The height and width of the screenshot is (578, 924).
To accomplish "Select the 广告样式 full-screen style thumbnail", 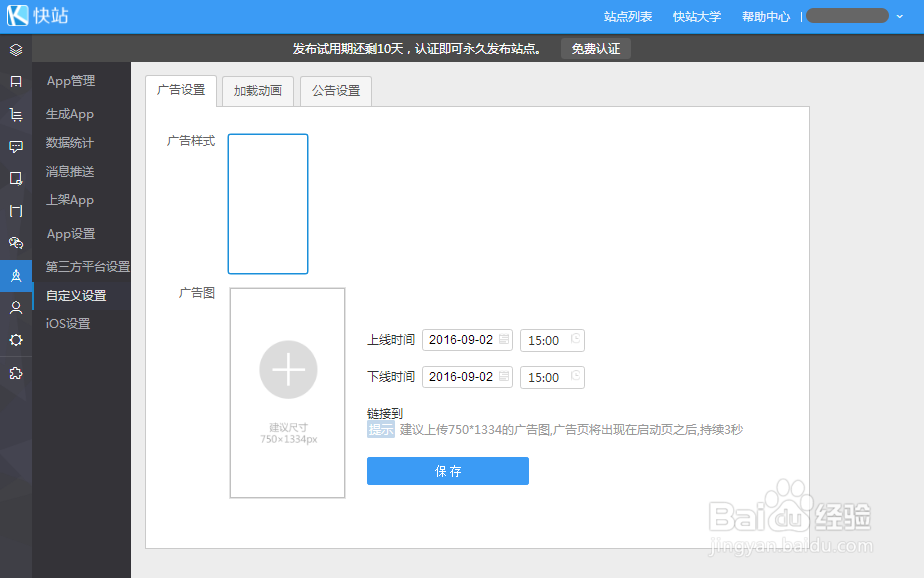I will 268,204.
